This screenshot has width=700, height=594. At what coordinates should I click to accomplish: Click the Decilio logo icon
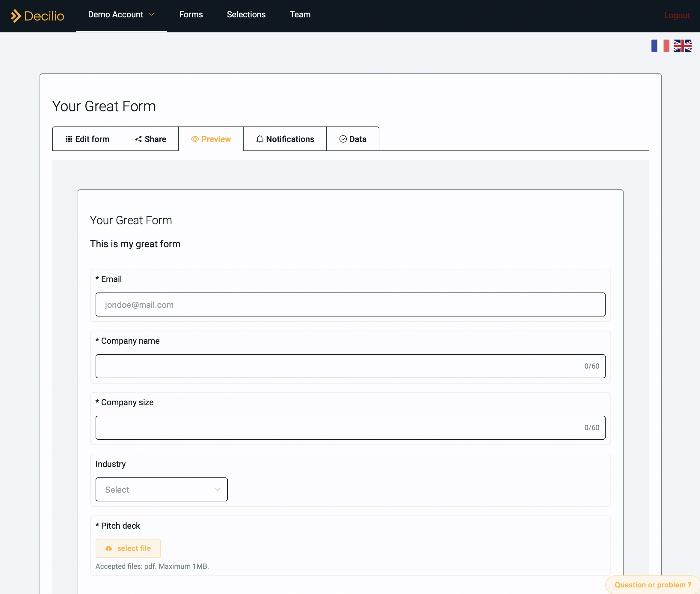pyautogui.click(x=16, y=15)
